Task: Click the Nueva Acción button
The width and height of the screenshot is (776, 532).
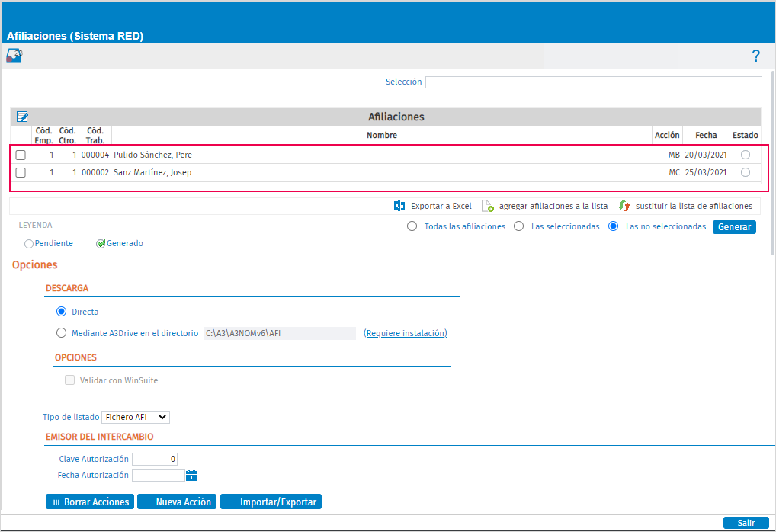Action: pyautogui.click(x=177, y=502)
